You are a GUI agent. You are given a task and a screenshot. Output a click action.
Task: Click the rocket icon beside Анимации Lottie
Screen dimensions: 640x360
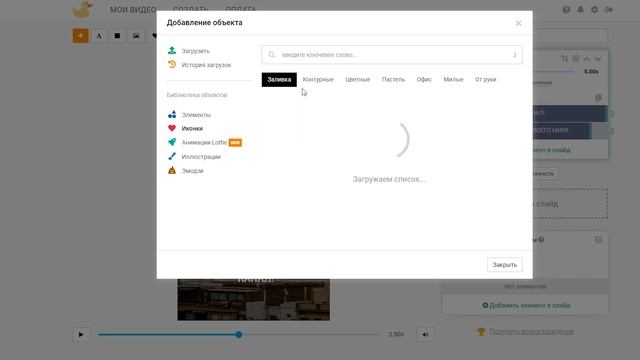coord(172,142)
